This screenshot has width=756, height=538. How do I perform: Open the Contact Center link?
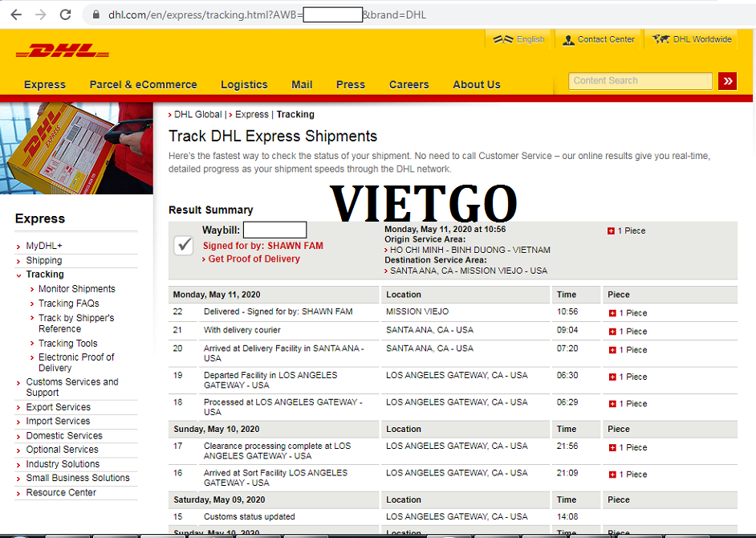pos(606,39)
